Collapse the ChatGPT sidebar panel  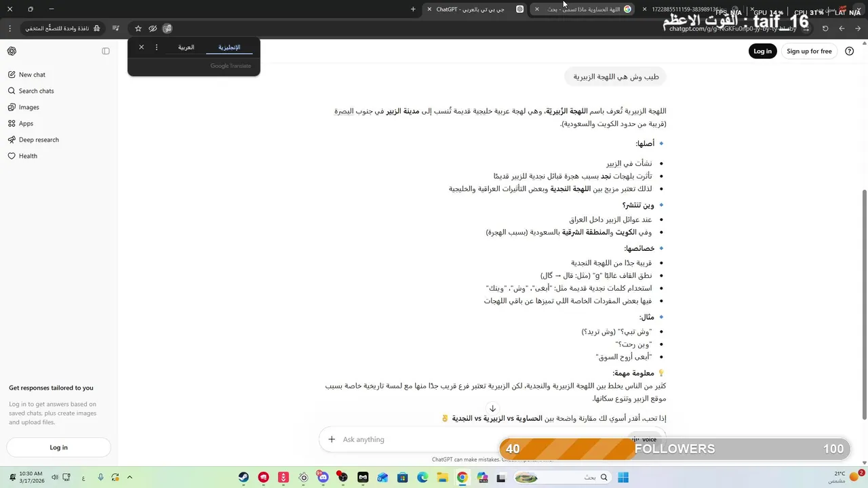106,52
